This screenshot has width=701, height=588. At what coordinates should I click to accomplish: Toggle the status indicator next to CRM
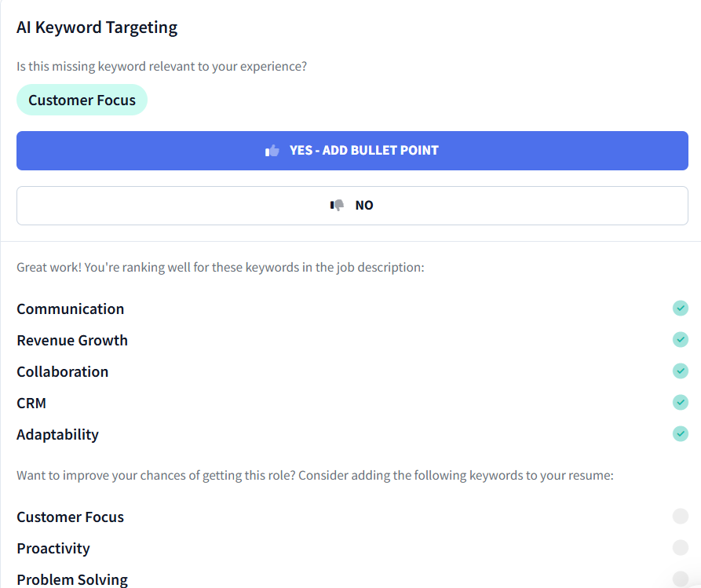[680, 403]
